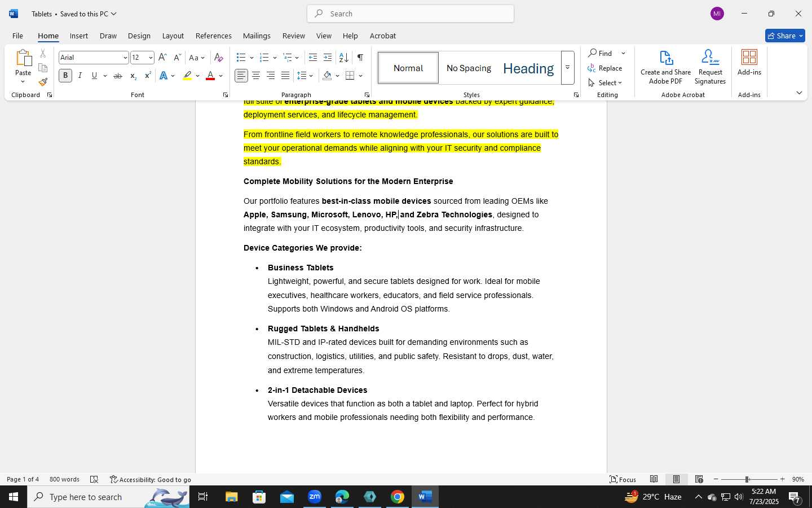Switch to the Layout tab
Viewport: 812px width, 508px height.
173,36
